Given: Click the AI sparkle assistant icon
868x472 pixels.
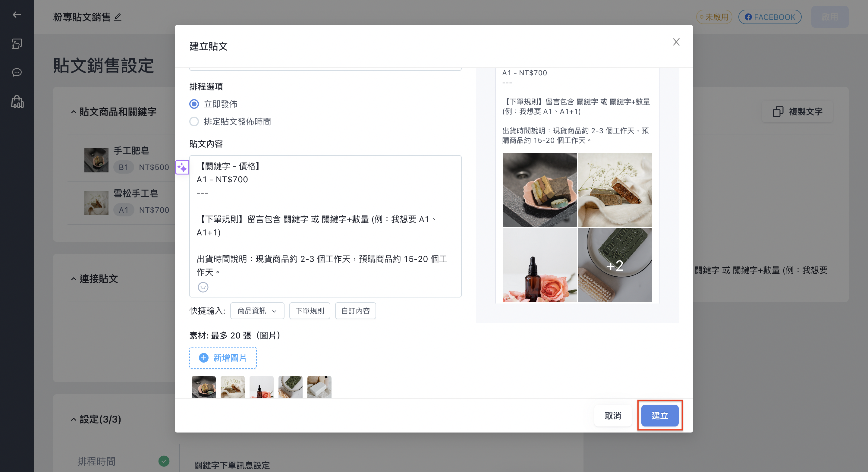Looking at the screenshot, I should pyautogui.click(x=182, y=167).
